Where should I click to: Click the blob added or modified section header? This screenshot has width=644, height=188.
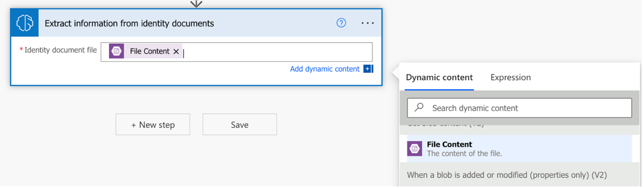coord(507,175)
